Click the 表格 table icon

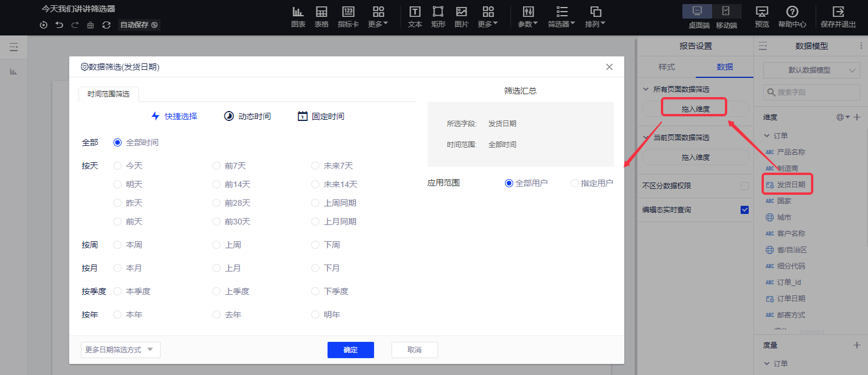pyautogui.click(x=321, y=12)
